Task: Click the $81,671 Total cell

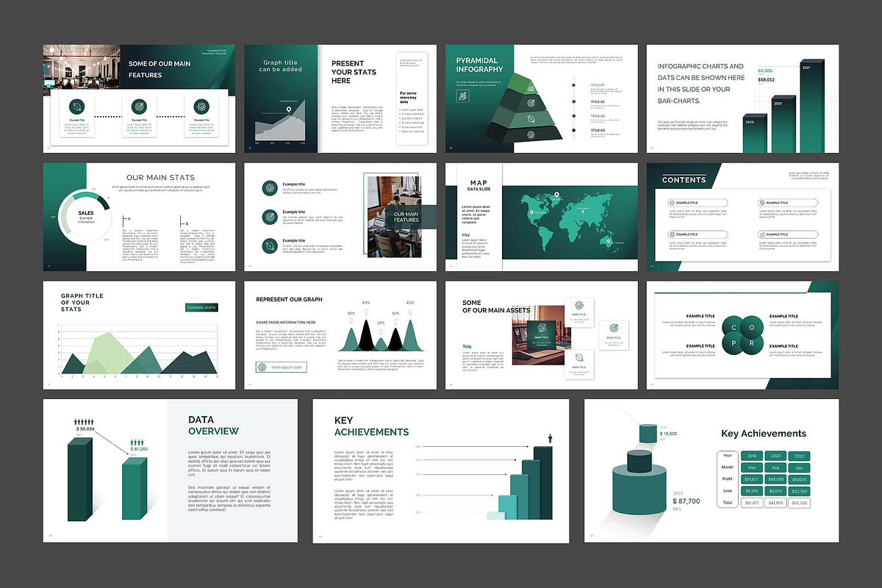Action: 752,503
